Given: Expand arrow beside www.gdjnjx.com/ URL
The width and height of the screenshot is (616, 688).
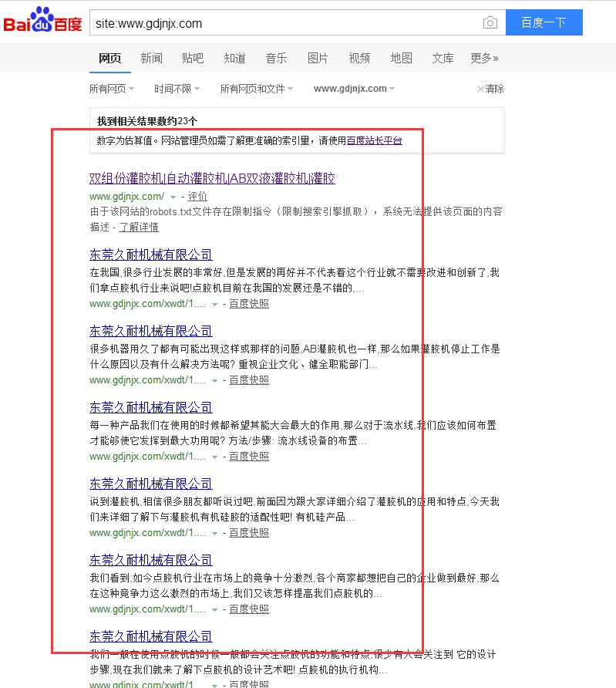Looking at the screenshot, I should (x=173, y=197).
